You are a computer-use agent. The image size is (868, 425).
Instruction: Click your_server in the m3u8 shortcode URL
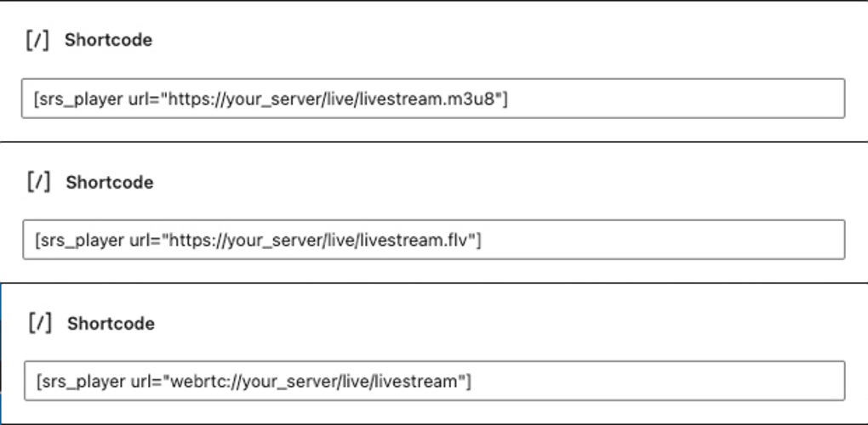(278, 99)
